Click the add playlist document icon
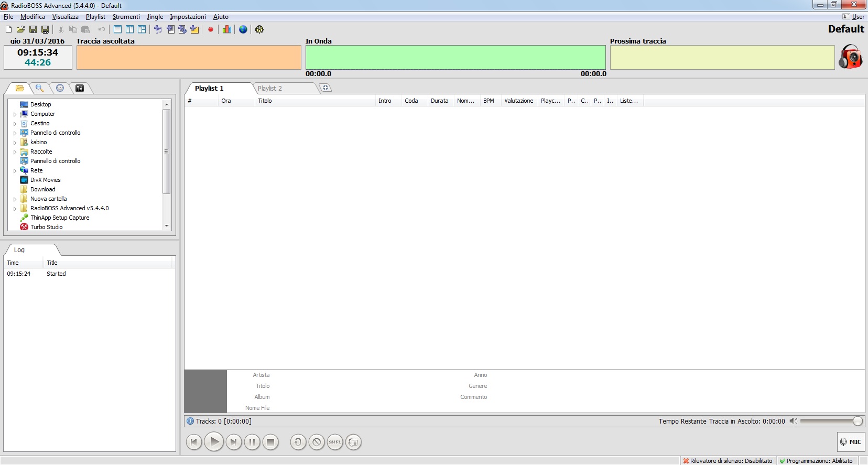This screenshot has height=465, width=868. click(x=170, y=29)
